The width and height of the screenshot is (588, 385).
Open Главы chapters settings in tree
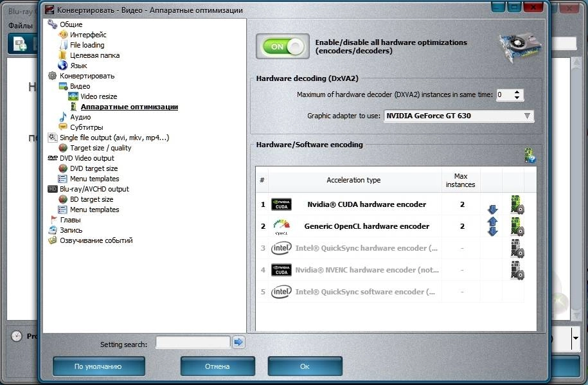(x=70, y=220)
